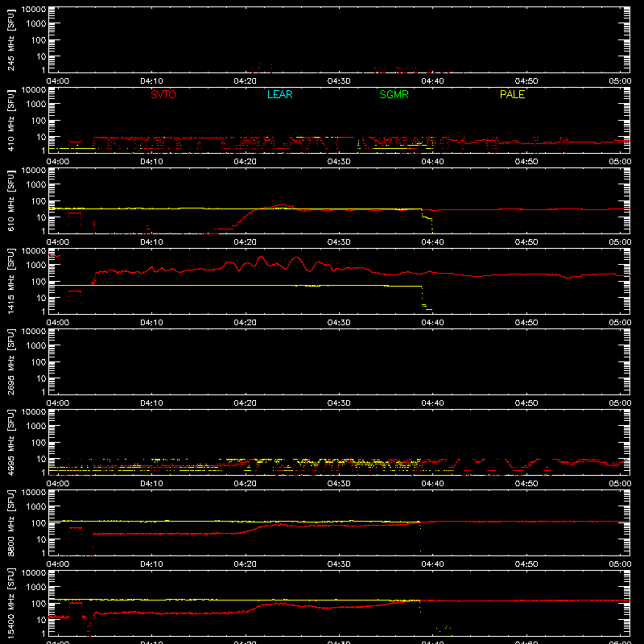Click the 05:00 time label under the 245 MHz panel
This screenshot has height=644, width=644.
pos(620,81)
